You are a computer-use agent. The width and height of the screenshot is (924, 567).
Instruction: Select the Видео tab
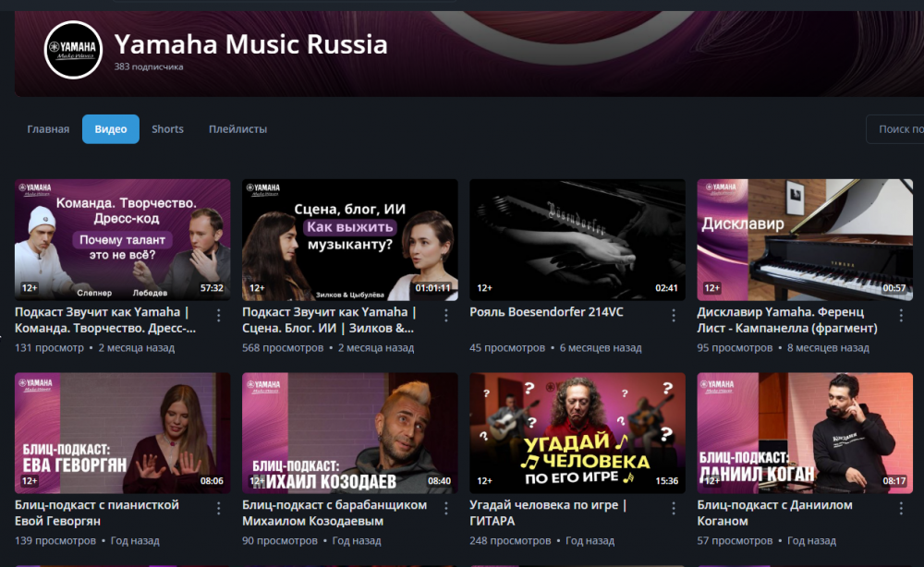click(111, 129)
